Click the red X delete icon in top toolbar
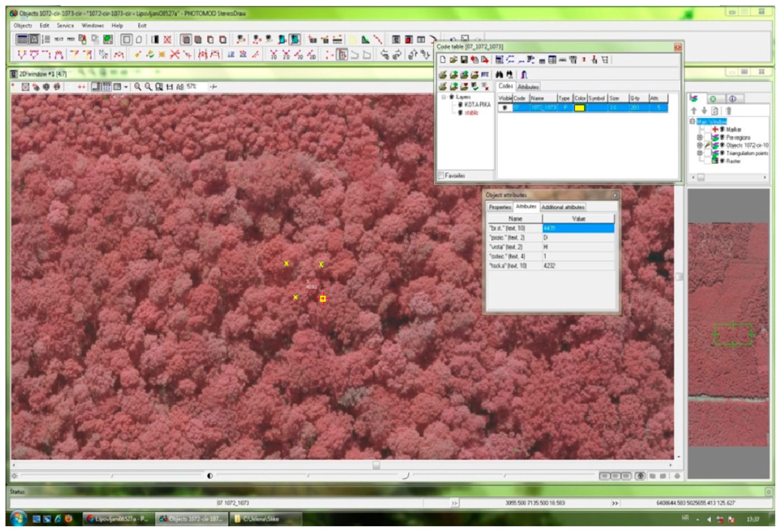Image resolution: width=780 pixels, height=532 pixels. pos(168,40)
